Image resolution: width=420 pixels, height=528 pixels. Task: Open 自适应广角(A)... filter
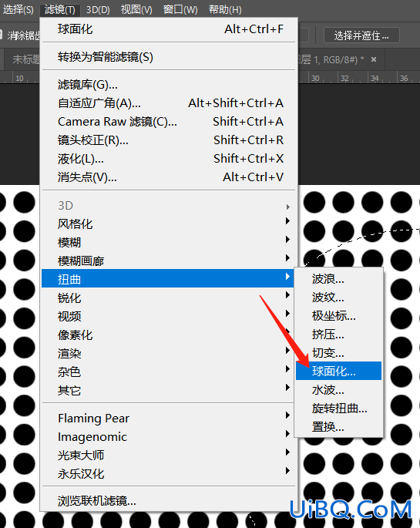click(x=168, y=103)
